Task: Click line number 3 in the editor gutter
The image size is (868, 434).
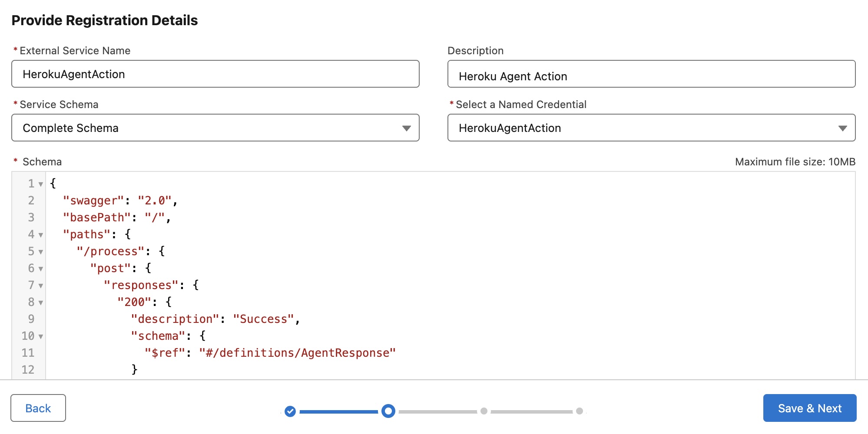Action: pyautogui.click(x=31, y=217)
